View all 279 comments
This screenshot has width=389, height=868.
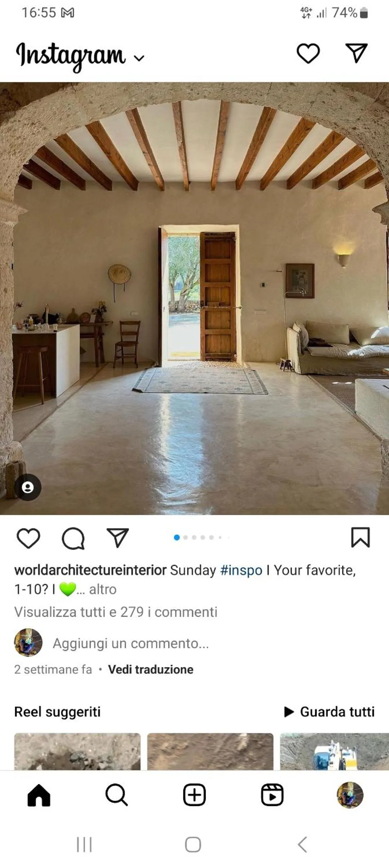(116, 612)
